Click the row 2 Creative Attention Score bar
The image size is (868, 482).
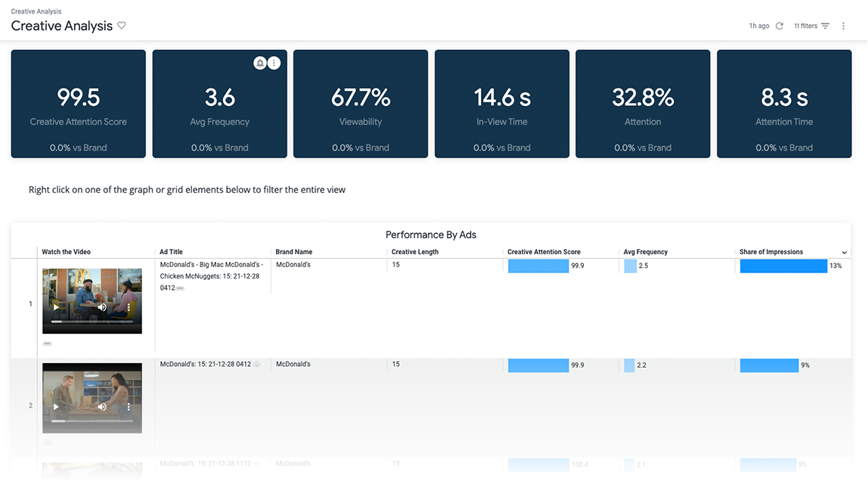pos(538,365)
